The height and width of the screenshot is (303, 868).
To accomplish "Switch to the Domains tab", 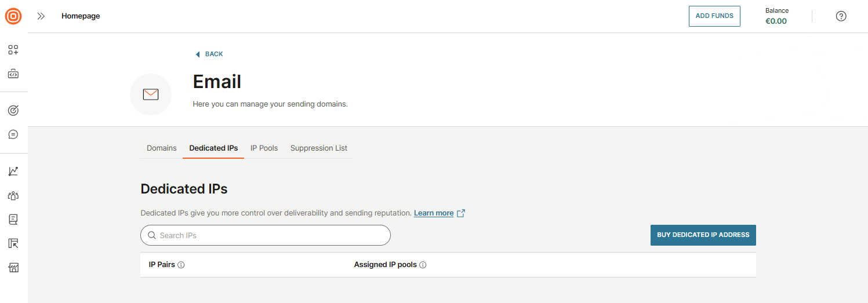I will 161,148.
